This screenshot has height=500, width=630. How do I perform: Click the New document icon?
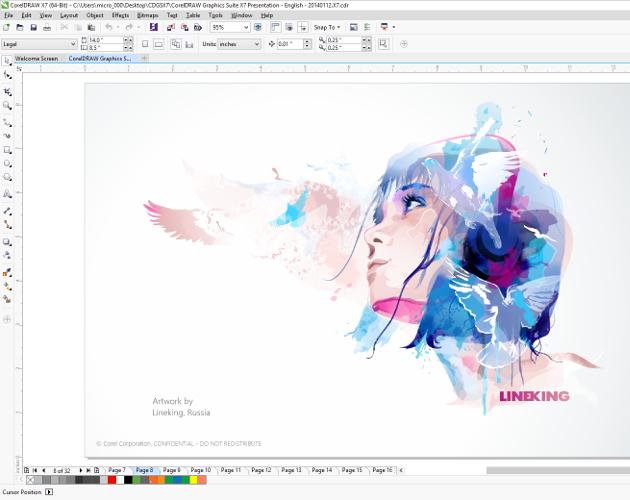point(6,27)
